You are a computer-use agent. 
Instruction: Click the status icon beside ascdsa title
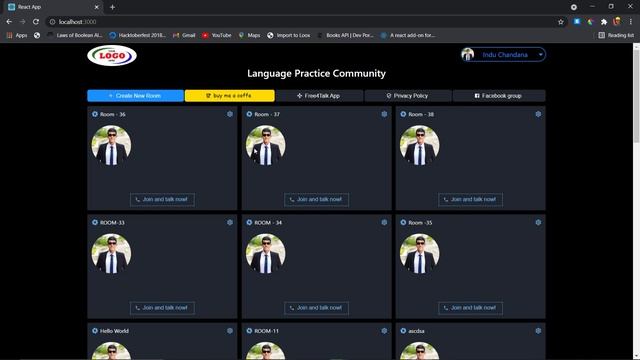(x=403, y=331)
